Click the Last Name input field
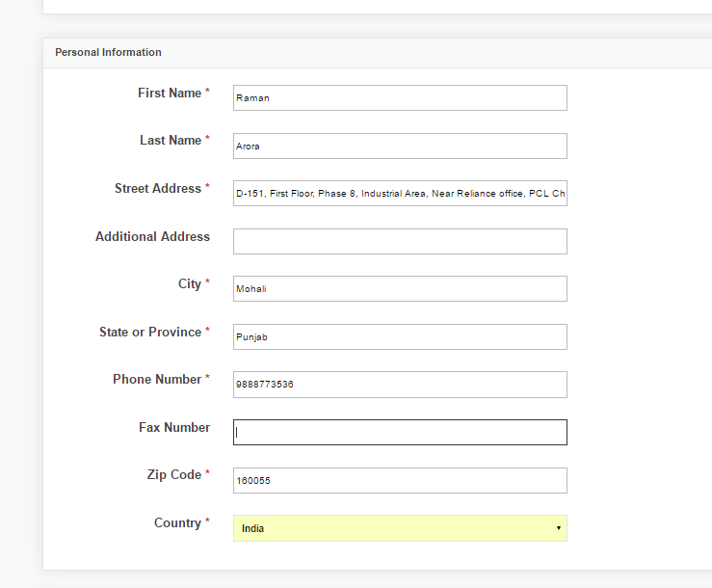 click(x=400, y=146)
